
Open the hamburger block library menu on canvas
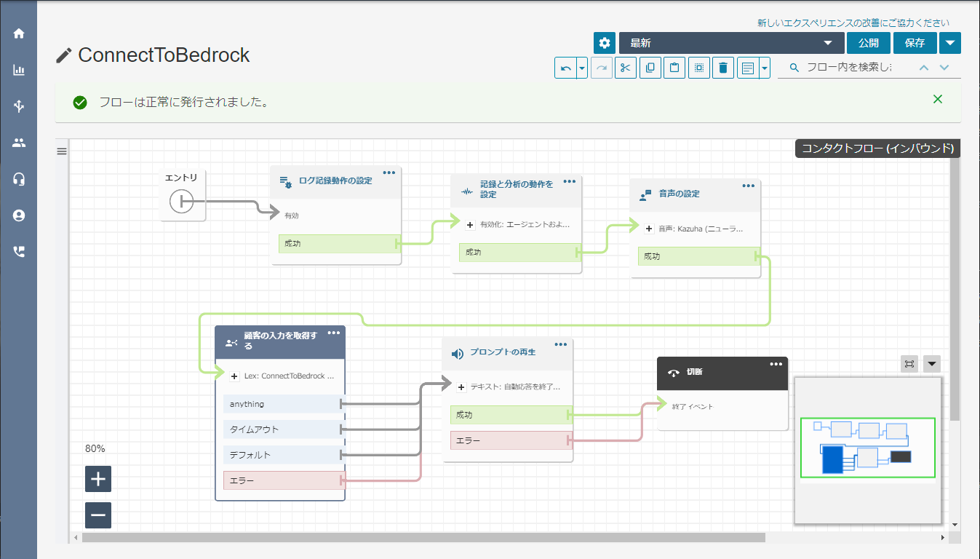click(x=62, y=151)
